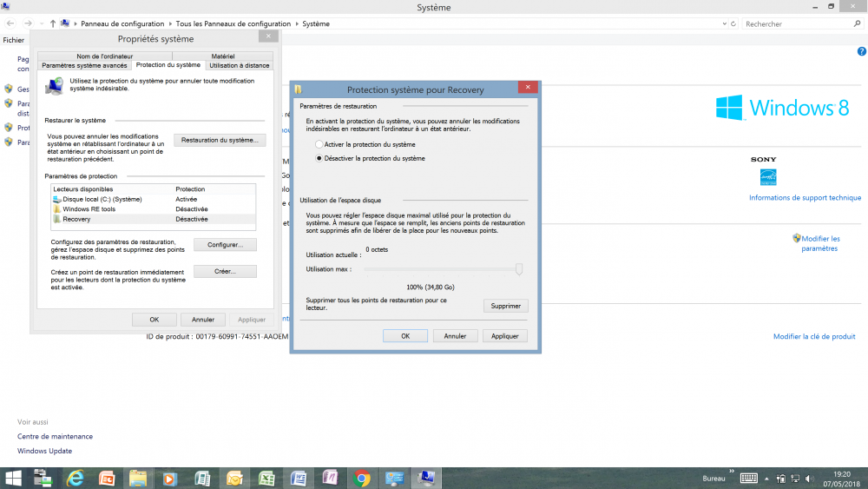The height and width of the screenshot is (489, 868).
Task: Select the Protection du système tab
Action: pyautogui.click(x=168, y=65)
